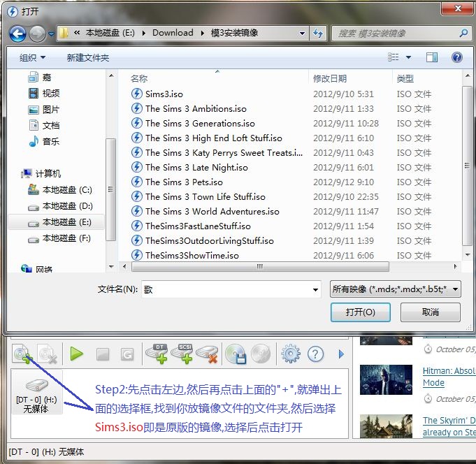Screen dimensions: 476x464
Task: Click the 取消 button
Action: coord(430,312)
